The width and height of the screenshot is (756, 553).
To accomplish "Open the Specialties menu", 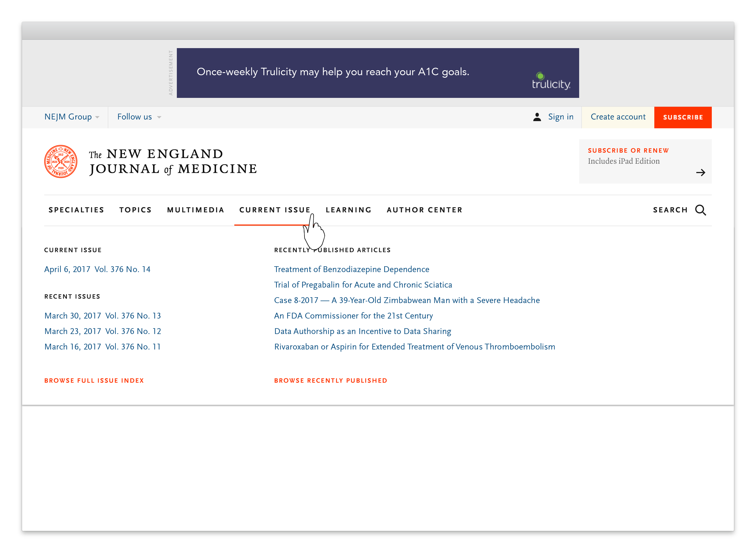I will tap(76, 210).
